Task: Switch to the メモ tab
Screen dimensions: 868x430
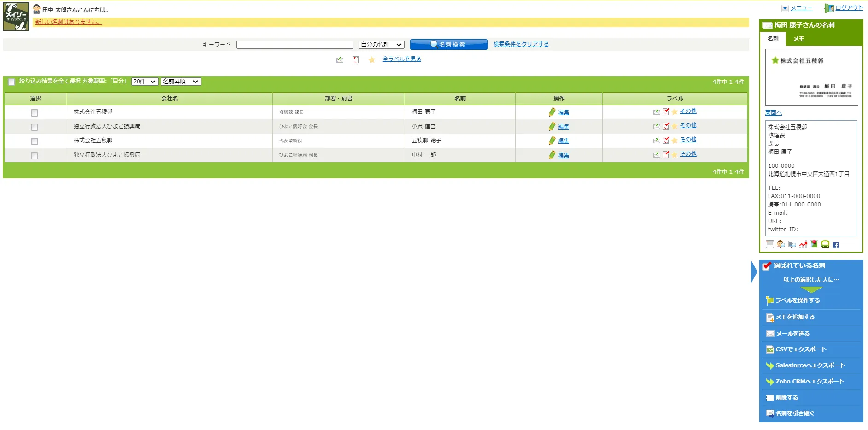Action: coord(799,39)
